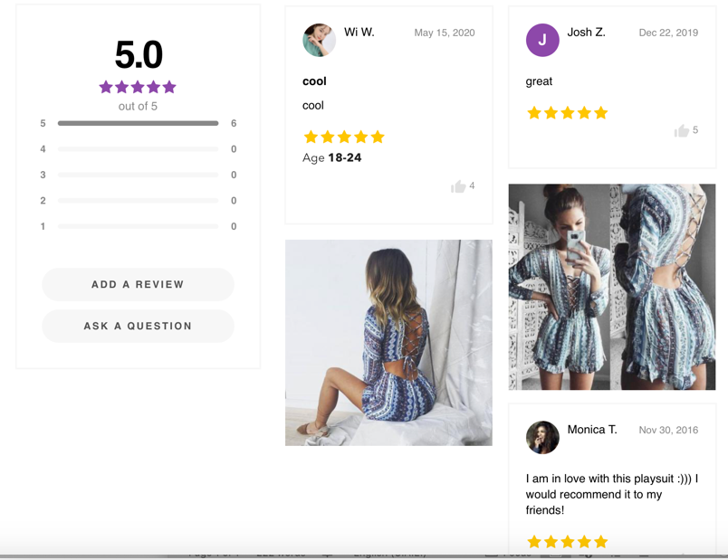Click Monica T.'s profile picture
Viewport: 728px width, 560px height.
pos(542,437)
